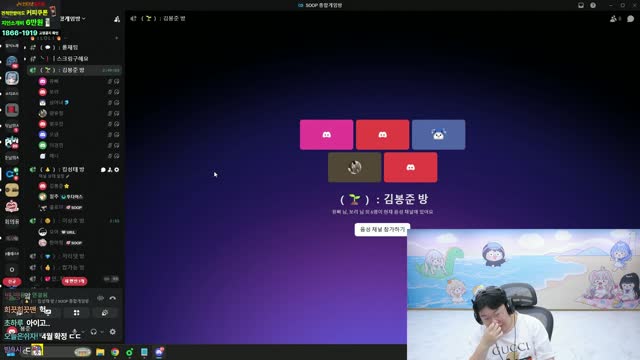Jump to the red new mention pill
The width and height of the screenshot is (640, 360).
74,281
